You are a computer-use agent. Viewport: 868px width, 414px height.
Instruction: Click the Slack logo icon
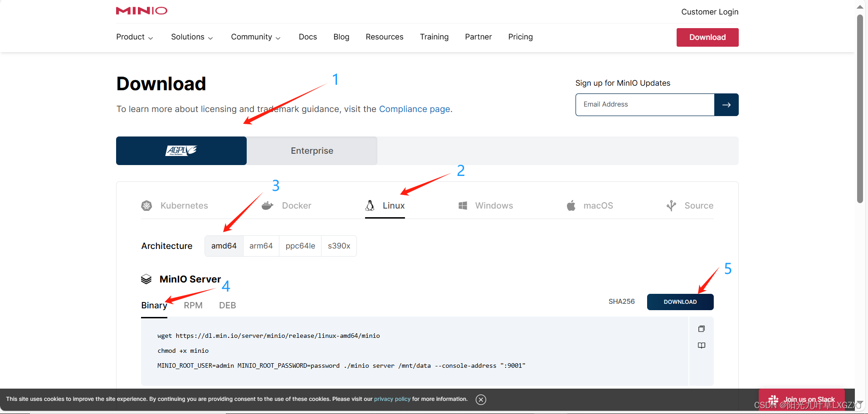click(773, 399)
